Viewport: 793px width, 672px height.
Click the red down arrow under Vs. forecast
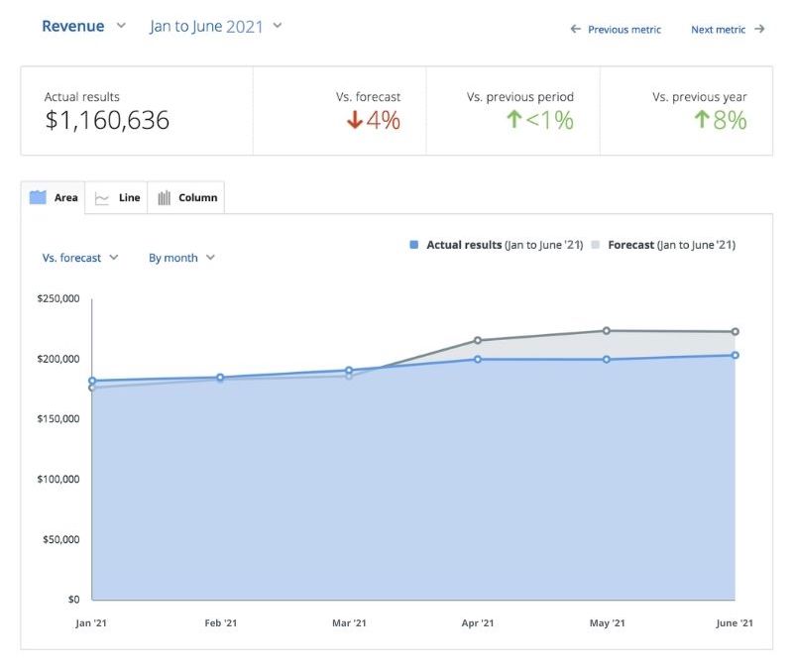[356, 121]
